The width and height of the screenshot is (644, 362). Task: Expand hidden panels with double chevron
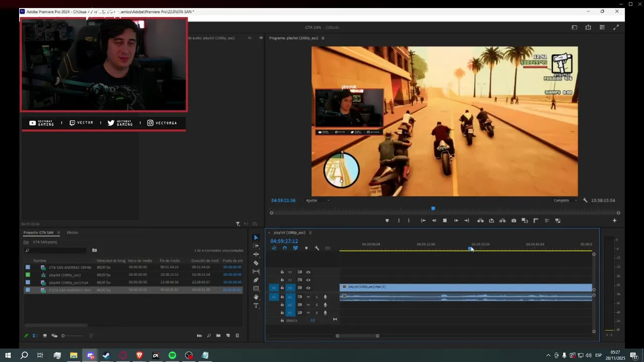(x=261, y=38)
